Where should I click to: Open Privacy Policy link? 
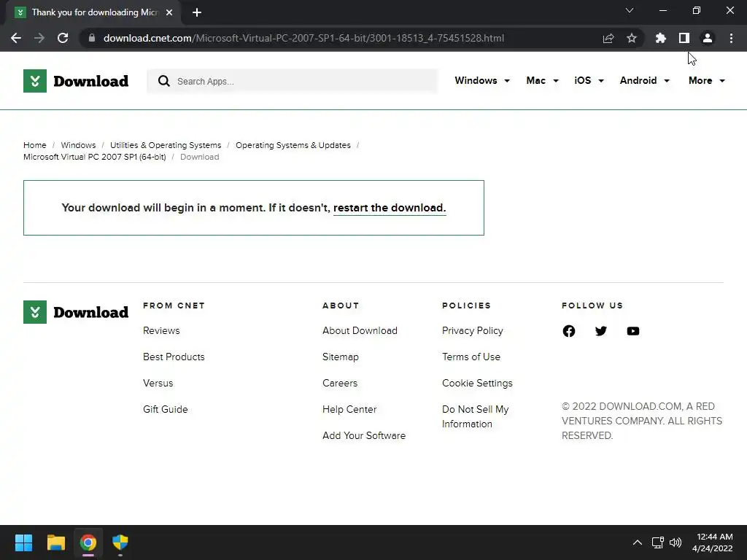472,330
